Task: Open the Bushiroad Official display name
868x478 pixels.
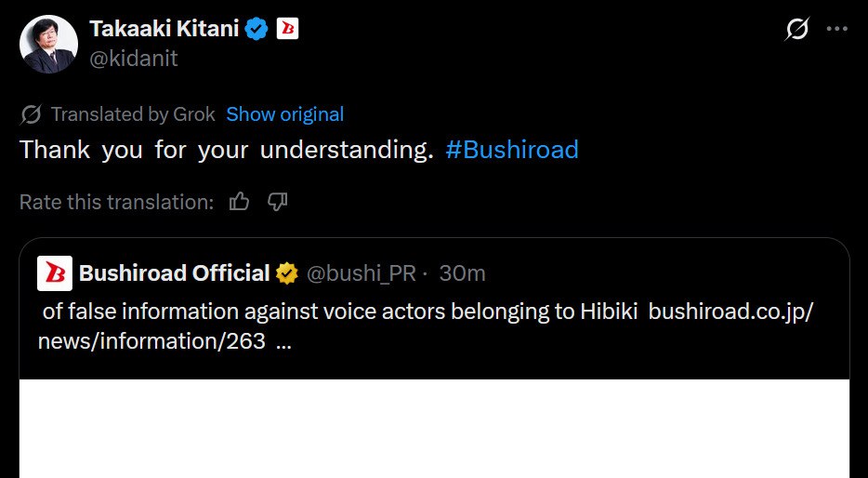Action: point(174,273)
